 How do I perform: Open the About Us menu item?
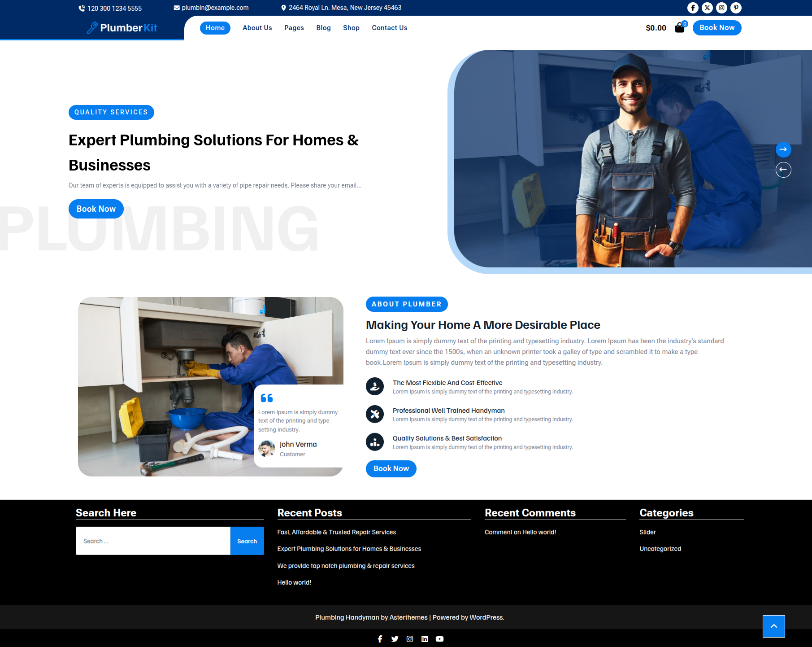[257, 28]
